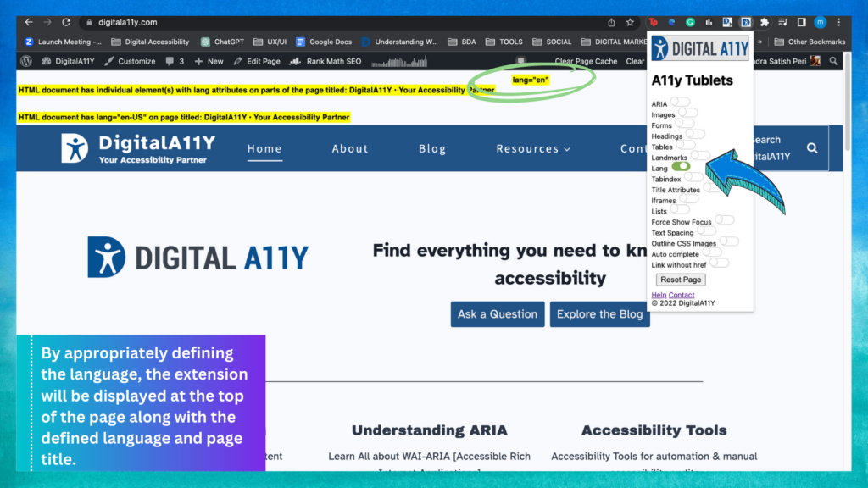Enable the Outline CSS Images toggle
The image size is (868, 488).
pos(729,241)
